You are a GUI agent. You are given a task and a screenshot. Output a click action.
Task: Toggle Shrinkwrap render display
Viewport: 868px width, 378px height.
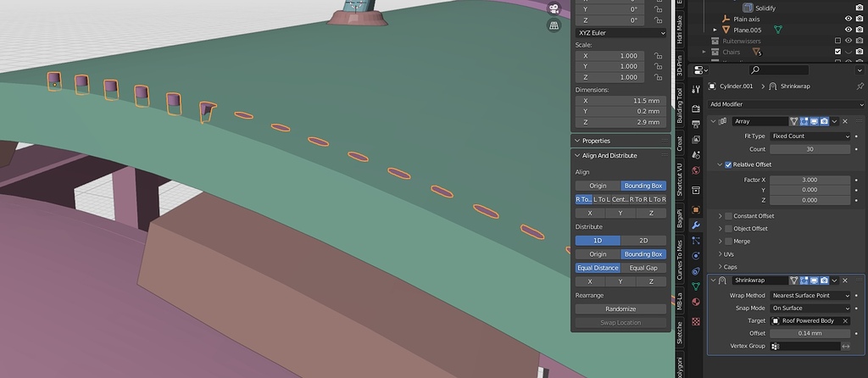824,281
